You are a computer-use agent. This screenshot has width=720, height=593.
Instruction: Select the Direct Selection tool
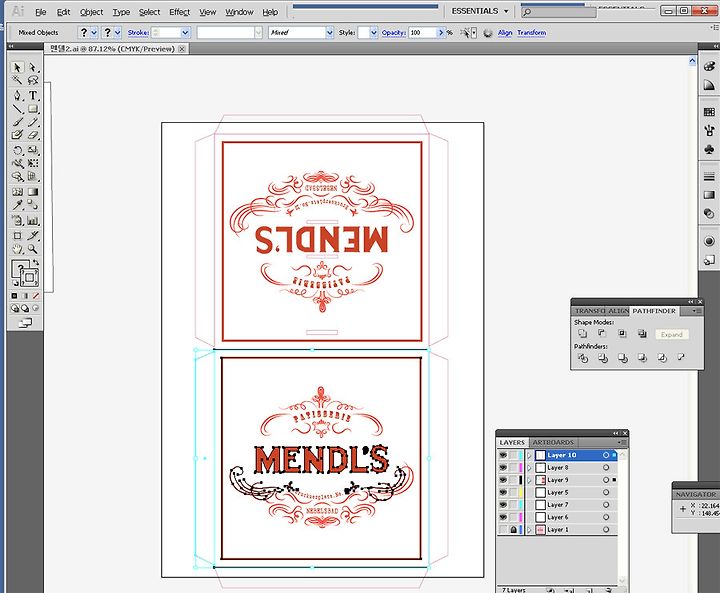33,68
